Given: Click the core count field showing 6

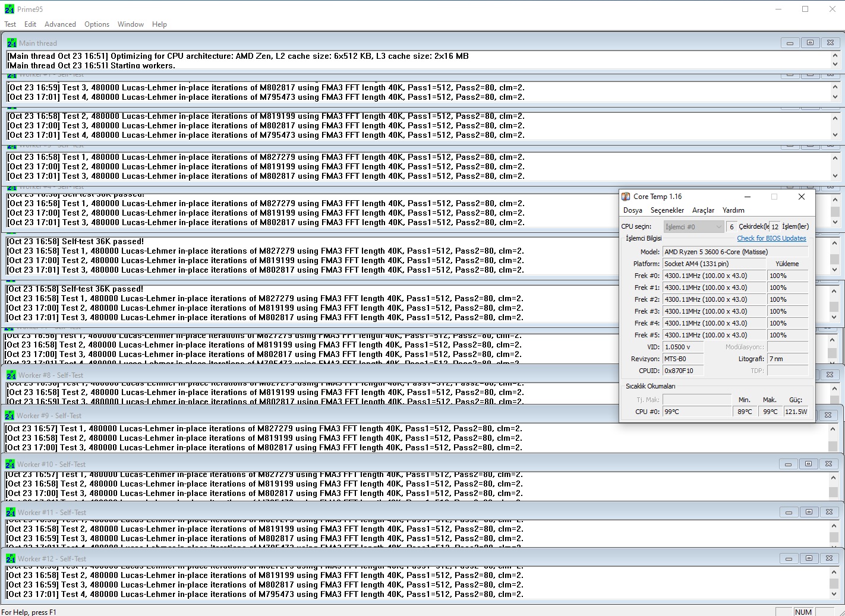Looking at the screenshot, I should point(732,227).
